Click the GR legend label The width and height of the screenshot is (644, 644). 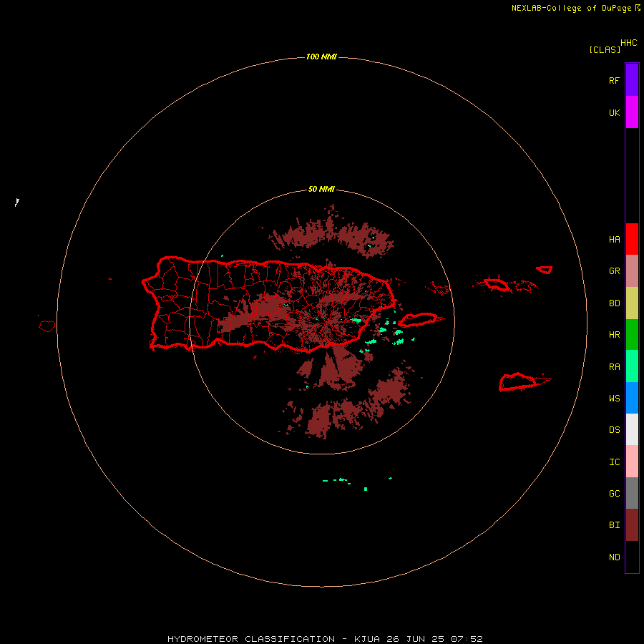[614, 271]
